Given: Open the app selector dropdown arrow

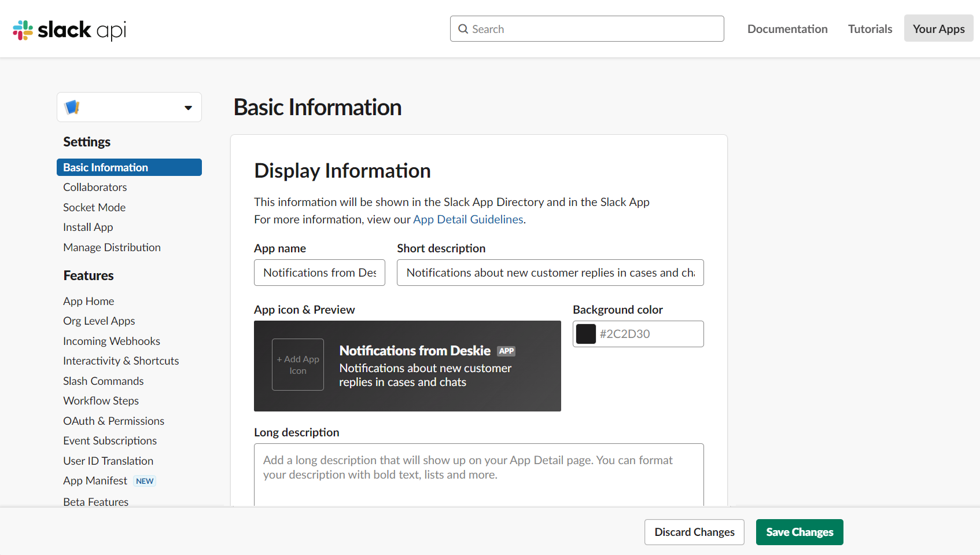Looking at the screenshot, I should (188, 108).
